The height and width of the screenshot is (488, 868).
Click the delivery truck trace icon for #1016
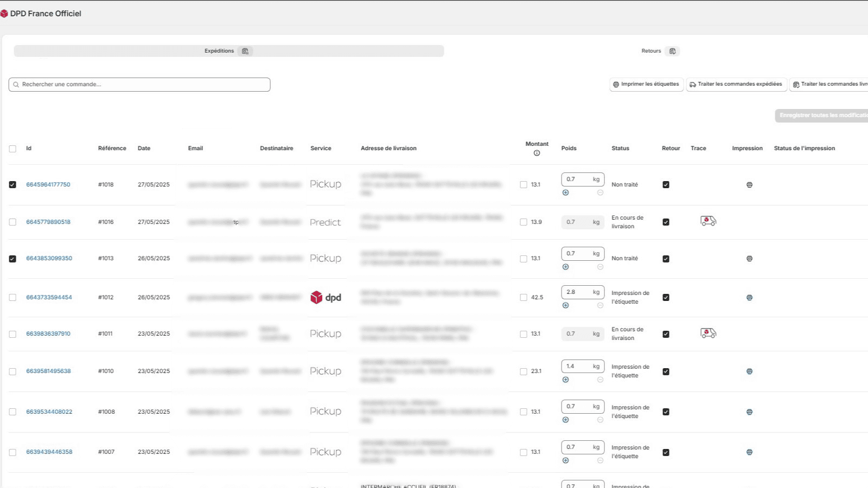(x=708, y=221)
